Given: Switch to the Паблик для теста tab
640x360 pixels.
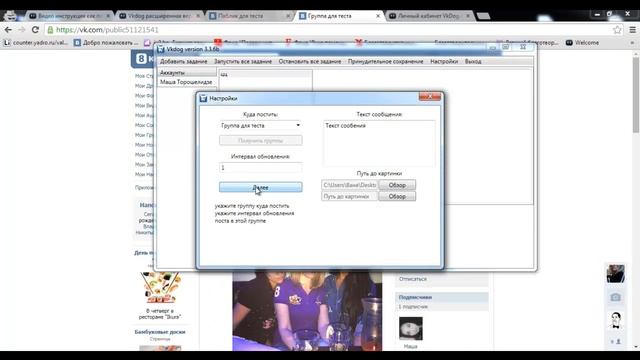Looking at the screenshot, I should 249,16.
